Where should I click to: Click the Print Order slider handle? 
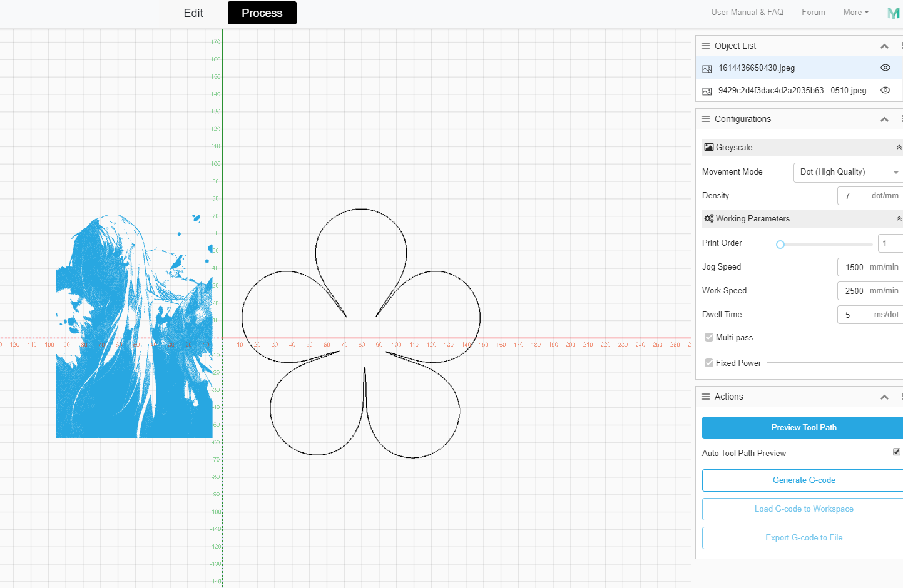780,245
